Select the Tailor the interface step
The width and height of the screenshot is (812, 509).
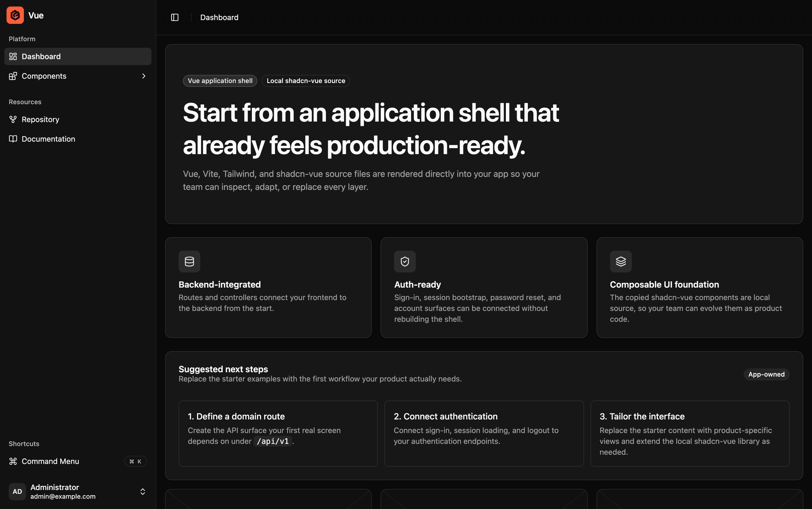690,433
